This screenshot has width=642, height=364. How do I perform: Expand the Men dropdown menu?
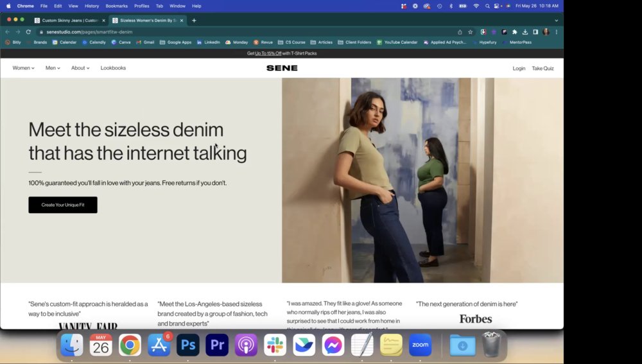53,68
